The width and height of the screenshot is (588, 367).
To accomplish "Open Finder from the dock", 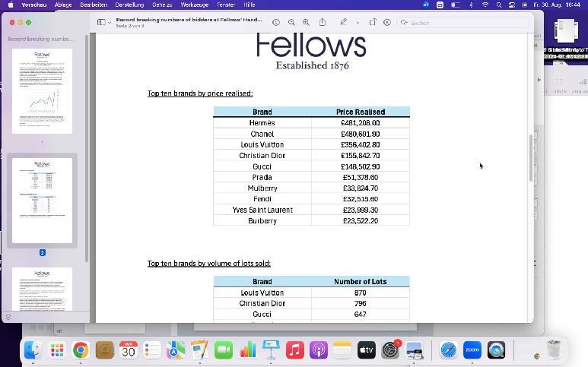I will (33, 350).
